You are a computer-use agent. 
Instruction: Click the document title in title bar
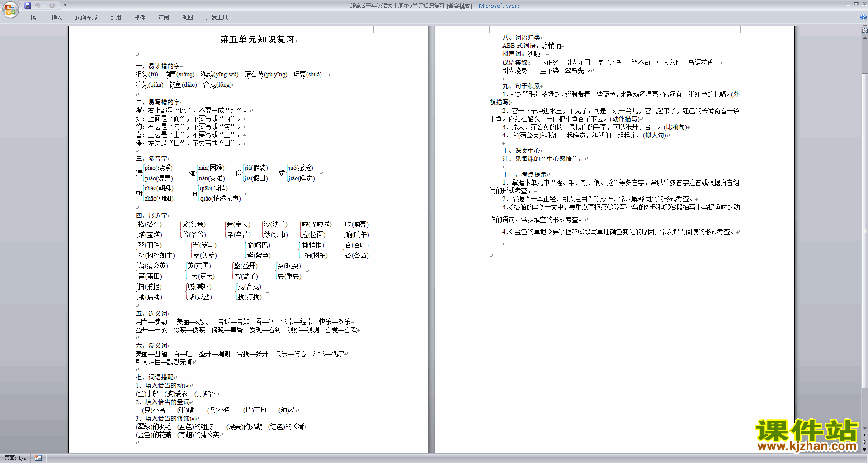[x=435, y=5]
